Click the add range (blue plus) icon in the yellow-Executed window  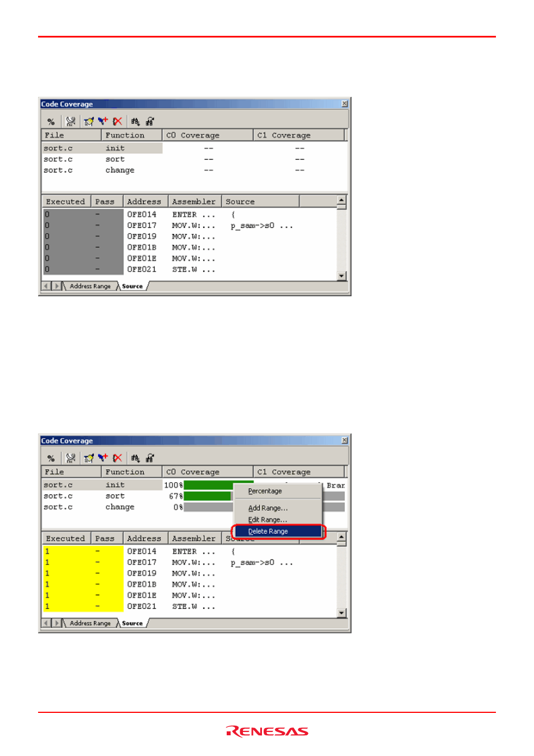103,458
